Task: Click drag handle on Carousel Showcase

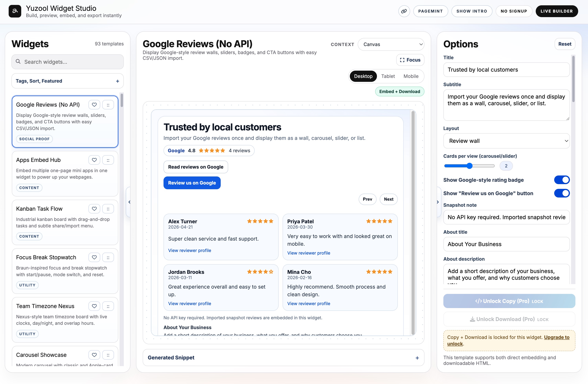Action: click(x=108, y=355)
